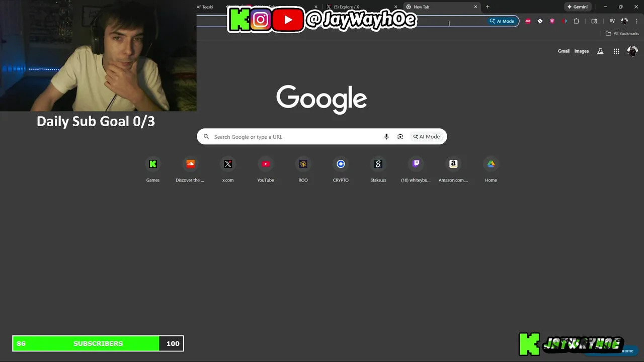Click the search magnifier icon

tap(206, 137)
